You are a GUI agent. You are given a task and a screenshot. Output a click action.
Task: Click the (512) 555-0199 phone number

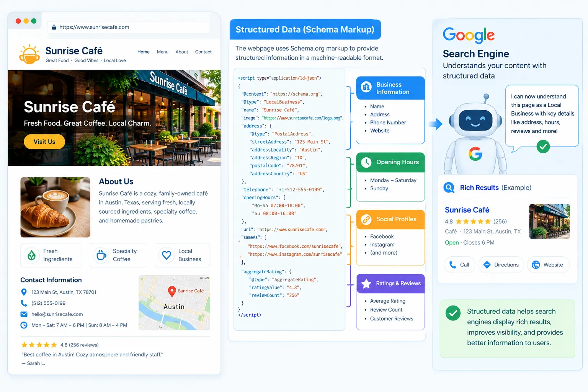tap(48, 303)
